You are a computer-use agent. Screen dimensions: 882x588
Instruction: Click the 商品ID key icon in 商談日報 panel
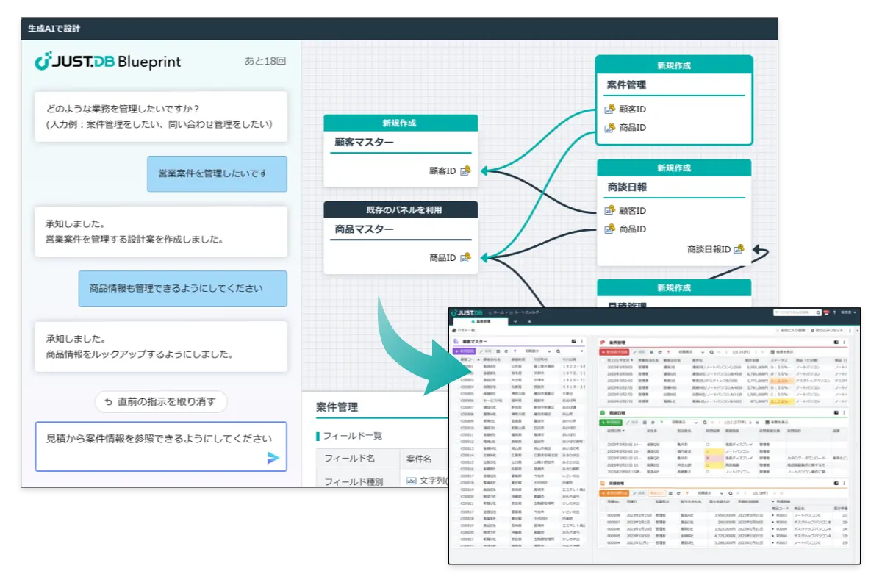point(609,229)
